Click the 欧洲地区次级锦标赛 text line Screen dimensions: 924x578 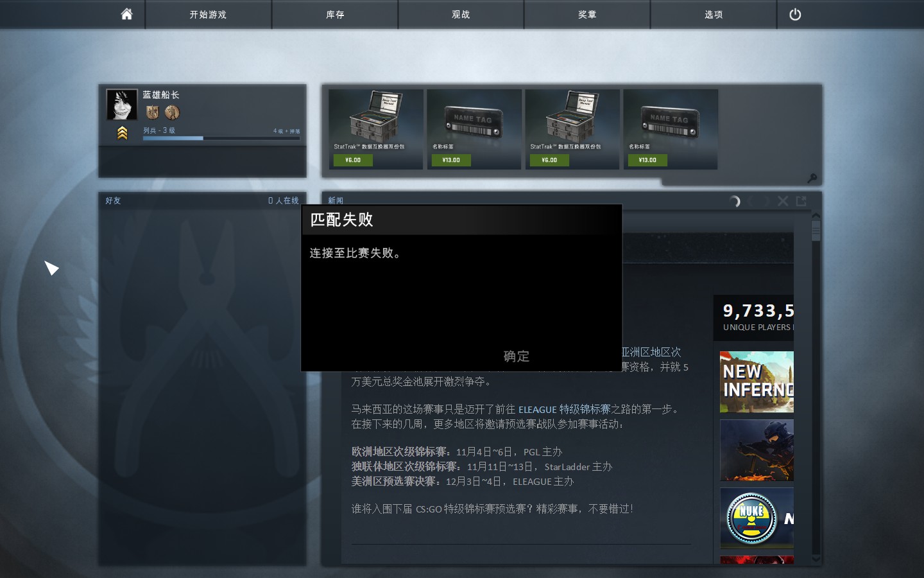coord(456,452)
